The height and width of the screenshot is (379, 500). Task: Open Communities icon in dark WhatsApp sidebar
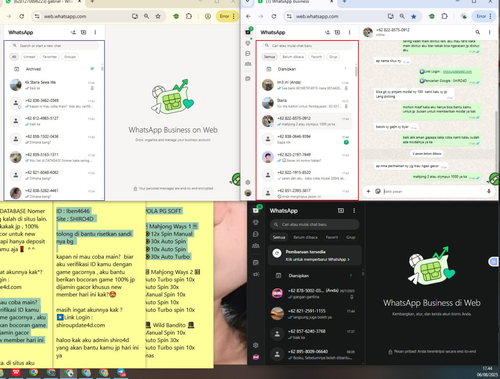(256, 246)
